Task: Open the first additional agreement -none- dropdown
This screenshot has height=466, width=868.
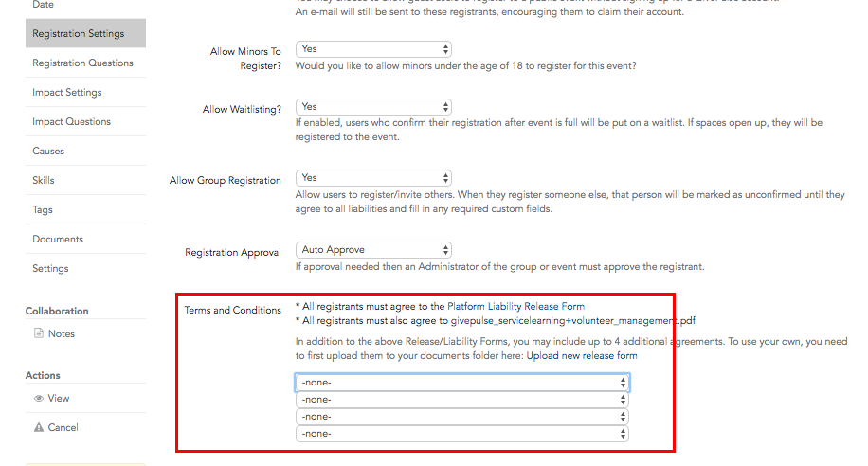Action: [x=462, y=383]
